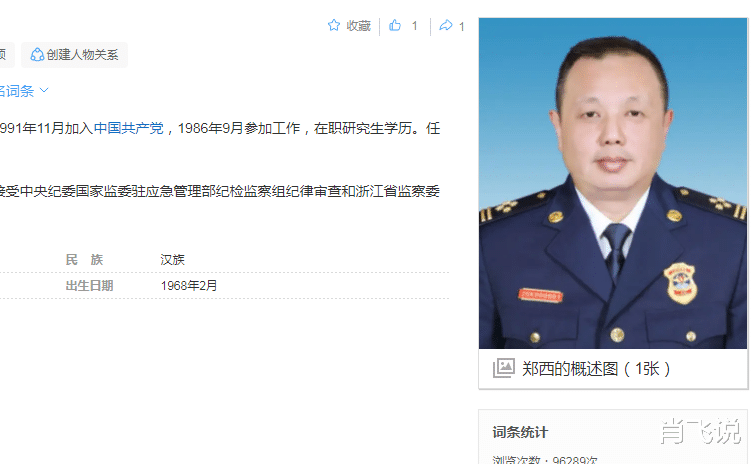Click the portrait photo of 郑西
Image resolution: width=756 pixels, height=464 pixels.
click(613, 183)
